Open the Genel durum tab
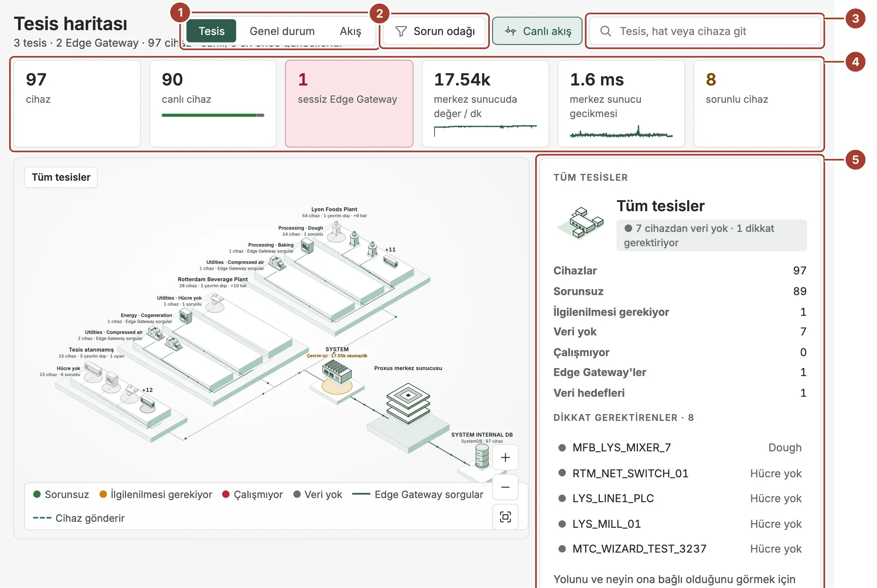This screenshot has width=877, height=588. tap(282, 31)
